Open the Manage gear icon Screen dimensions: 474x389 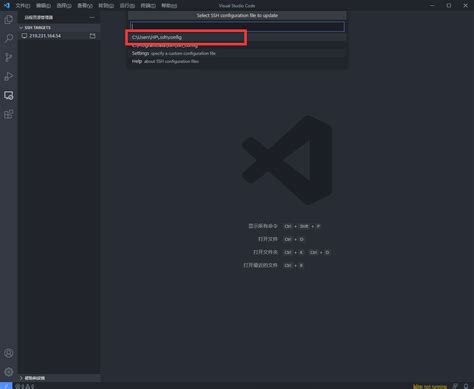9,372
